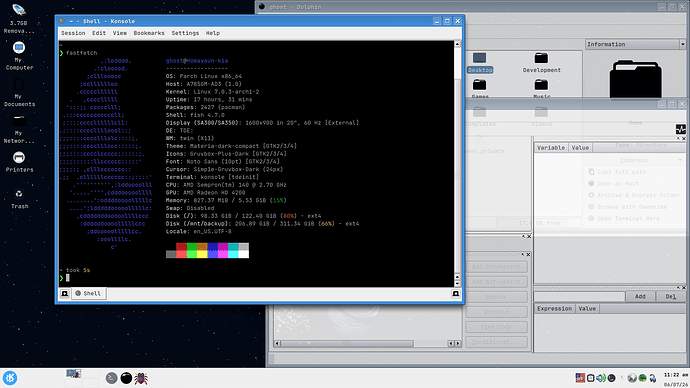Click the new session icon beside Shell tab

65,293
